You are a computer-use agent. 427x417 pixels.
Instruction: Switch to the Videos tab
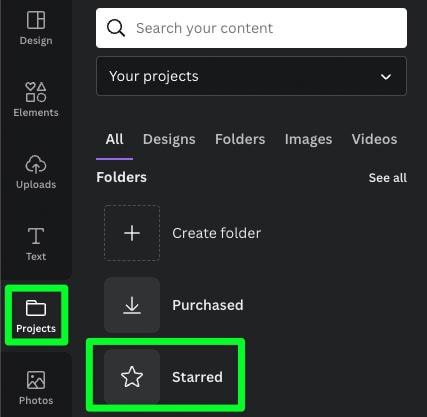374,139
